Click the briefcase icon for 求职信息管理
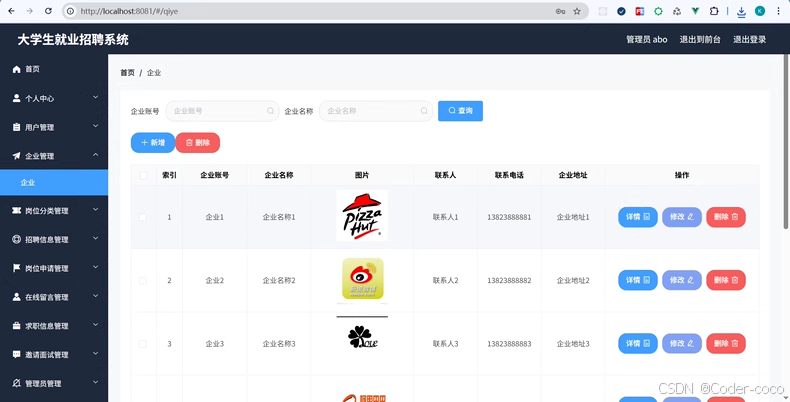Image resolution: width=790 pixels, height=402 pixels. tap(17, 326)
